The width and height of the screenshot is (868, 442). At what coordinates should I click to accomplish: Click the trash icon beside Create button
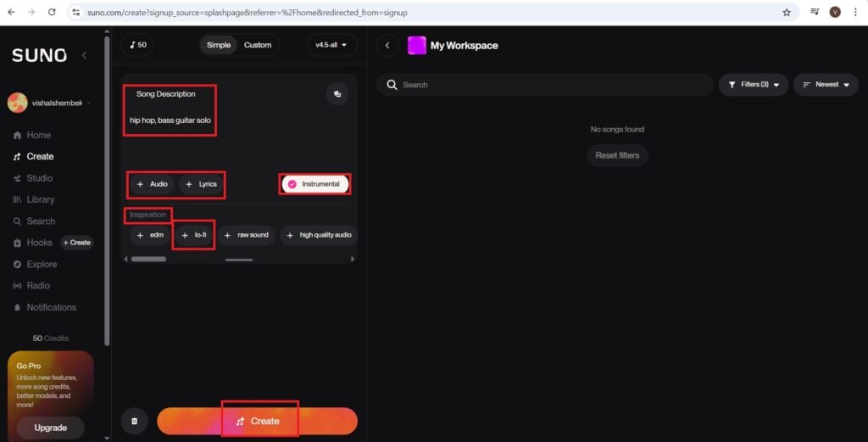(133, 421)
